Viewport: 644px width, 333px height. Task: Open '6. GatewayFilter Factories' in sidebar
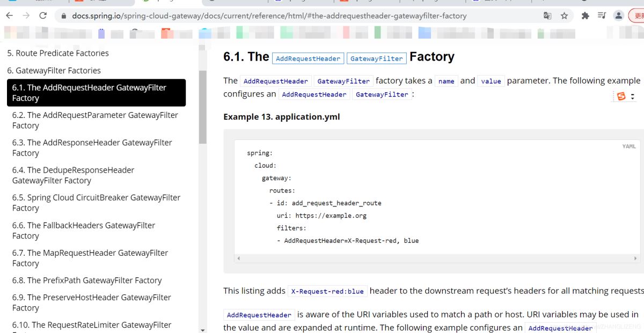point(54,70)
